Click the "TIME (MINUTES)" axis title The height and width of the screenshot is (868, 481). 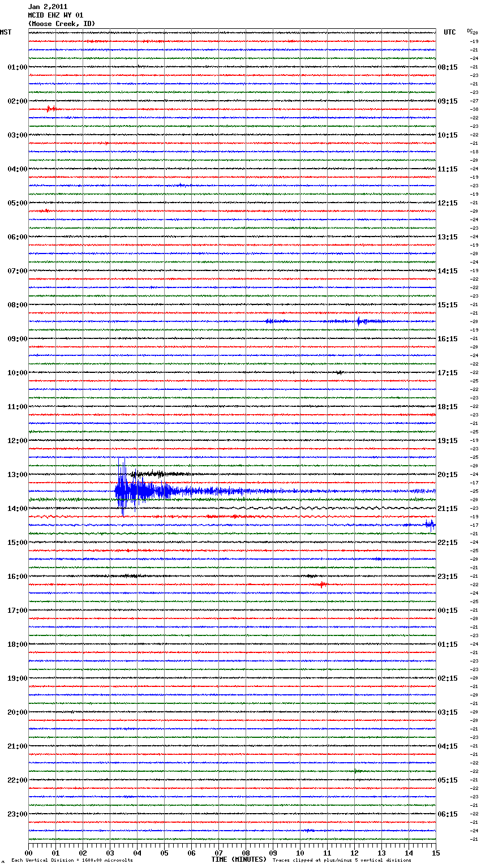239,860
